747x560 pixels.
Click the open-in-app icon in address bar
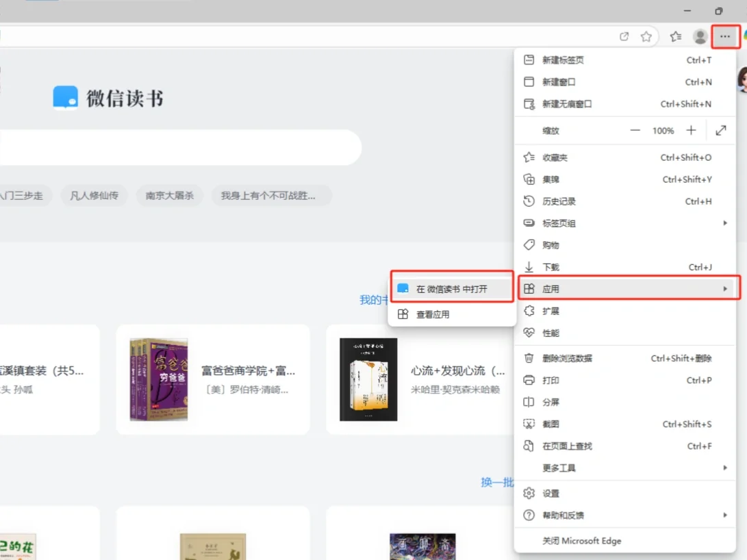pos(624,37)
